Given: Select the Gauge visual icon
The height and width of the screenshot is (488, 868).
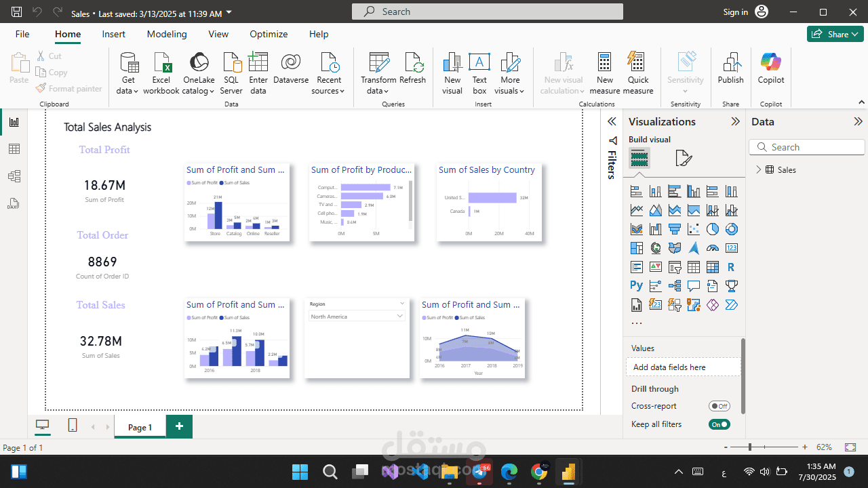Looking at the screenshot, I should 712,248.
